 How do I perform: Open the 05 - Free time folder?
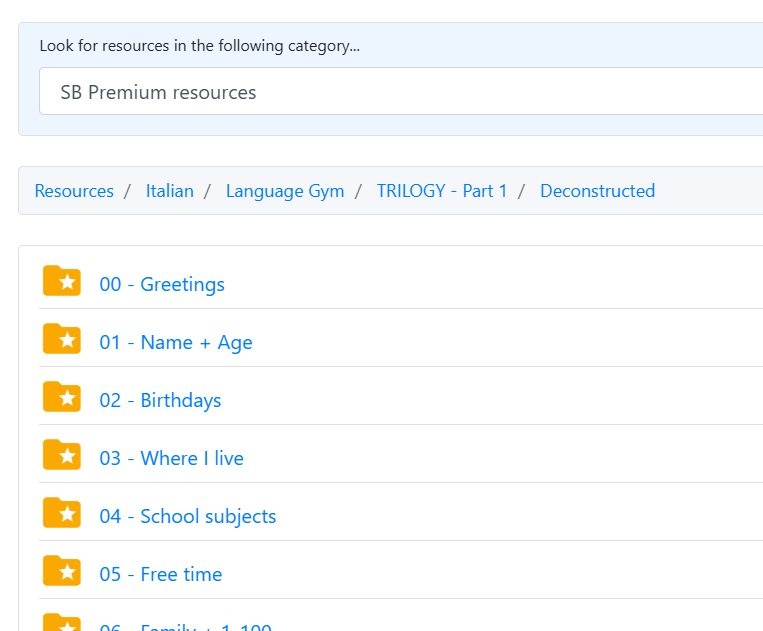(x=161, y=574)
